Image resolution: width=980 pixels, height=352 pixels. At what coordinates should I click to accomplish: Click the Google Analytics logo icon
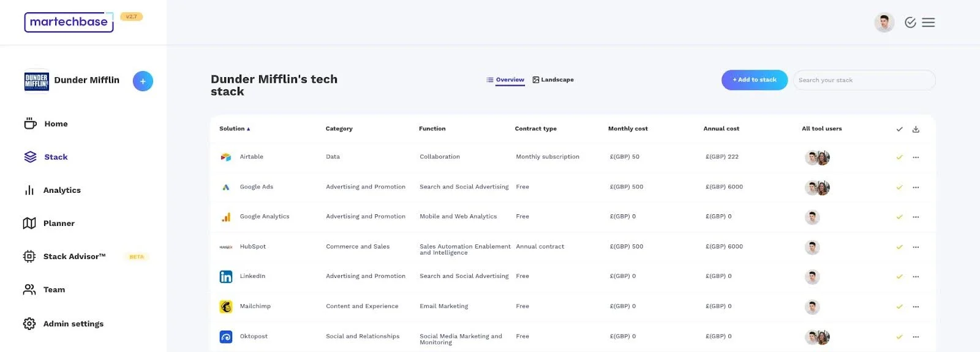[226, 217]
